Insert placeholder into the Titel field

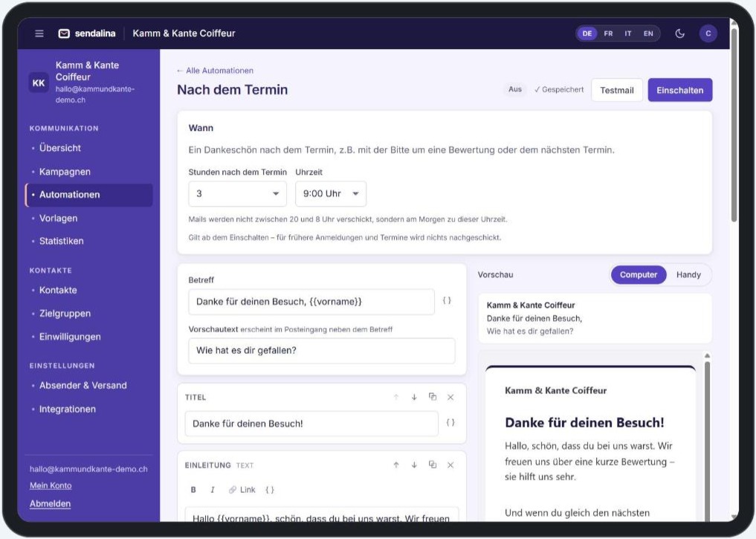(x=450, y=423)
